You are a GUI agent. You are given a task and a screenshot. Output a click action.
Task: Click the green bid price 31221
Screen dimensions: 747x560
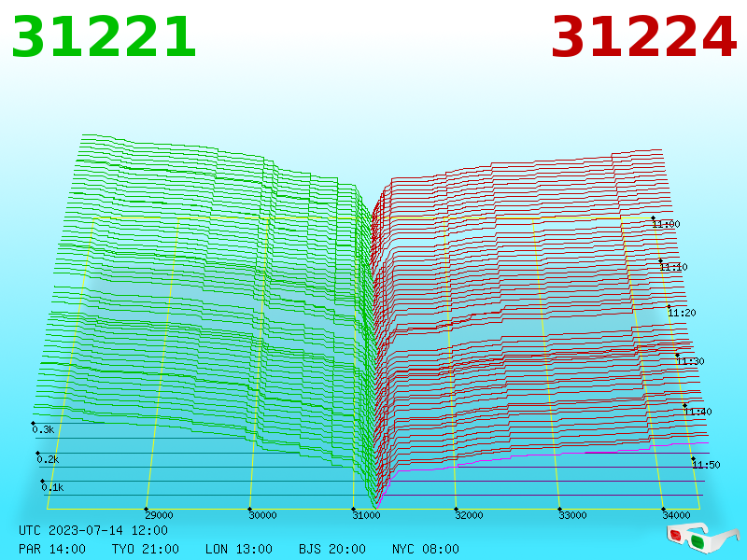(104, 37)
